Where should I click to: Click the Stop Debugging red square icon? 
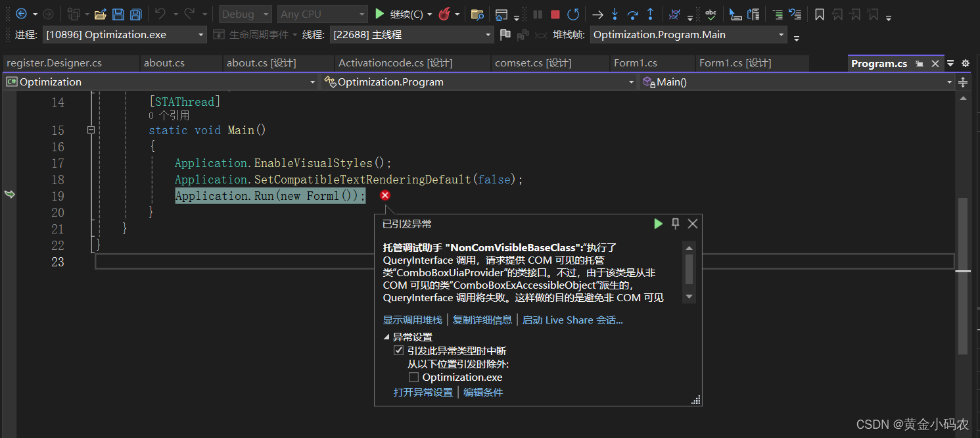coord(555,14)
